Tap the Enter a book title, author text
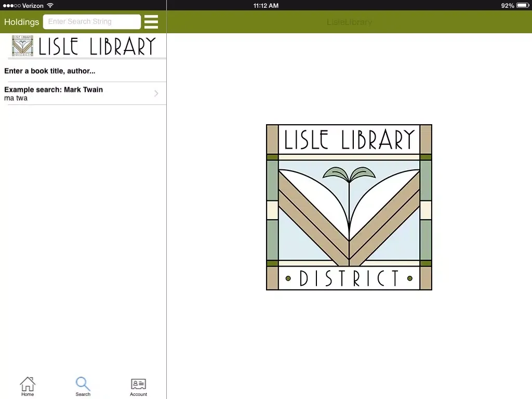This screenshot has width=532, height=399. [x=50, y=71]
